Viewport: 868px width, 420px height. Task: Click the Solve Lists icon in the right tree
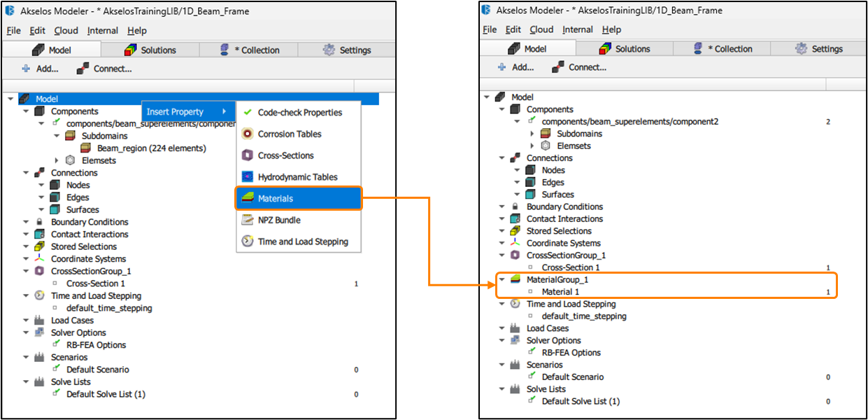pyautogui.click(x=515, y=389)
